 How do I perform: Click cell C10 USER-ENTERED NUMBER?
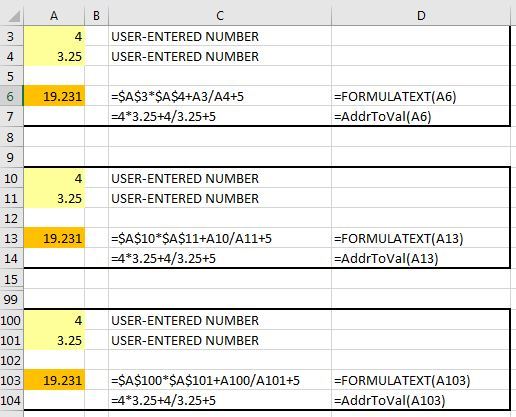tap(220, 178)
